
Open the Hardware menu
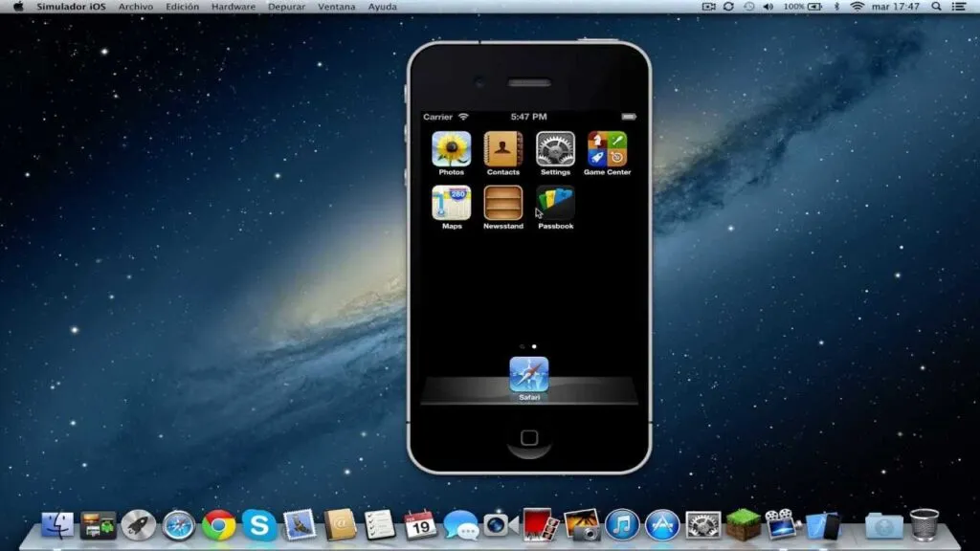pos(234,7)
